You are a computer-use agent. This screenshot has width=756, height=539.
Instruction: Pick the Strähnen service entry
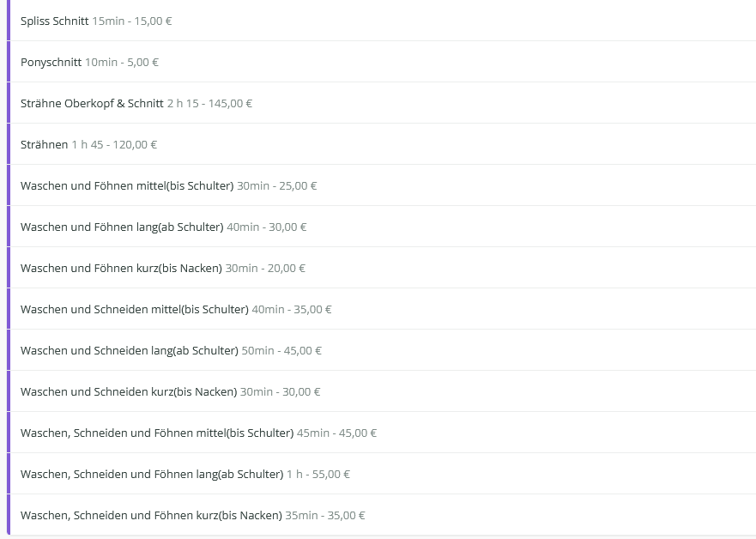coord(45,144)
